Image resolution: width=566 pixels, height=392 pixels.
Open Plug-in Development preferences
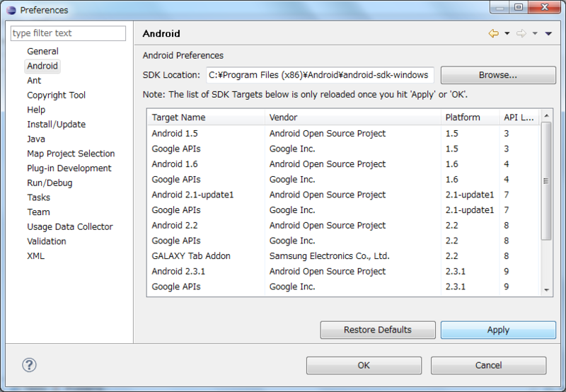[69, 168]
